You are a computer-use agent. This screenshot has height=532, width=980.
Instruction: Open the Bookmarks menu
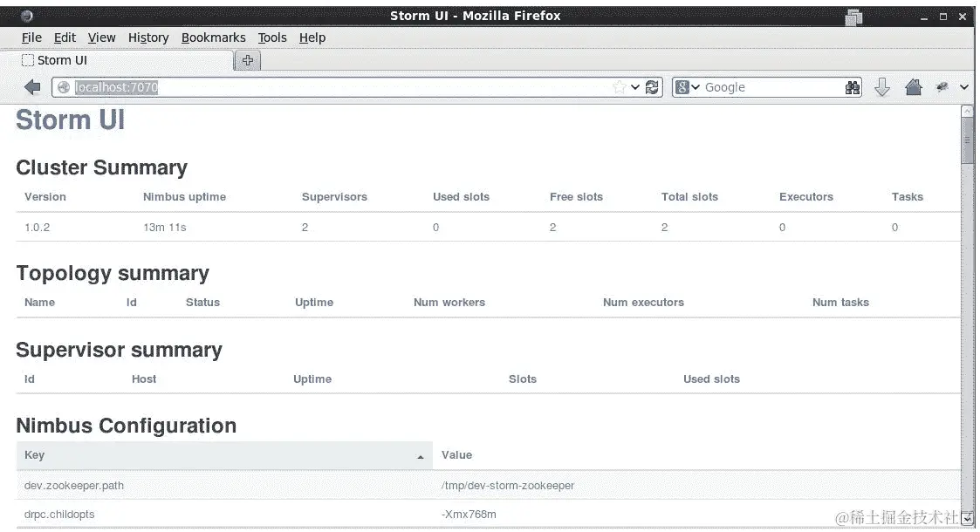click(x=213, y=38)
